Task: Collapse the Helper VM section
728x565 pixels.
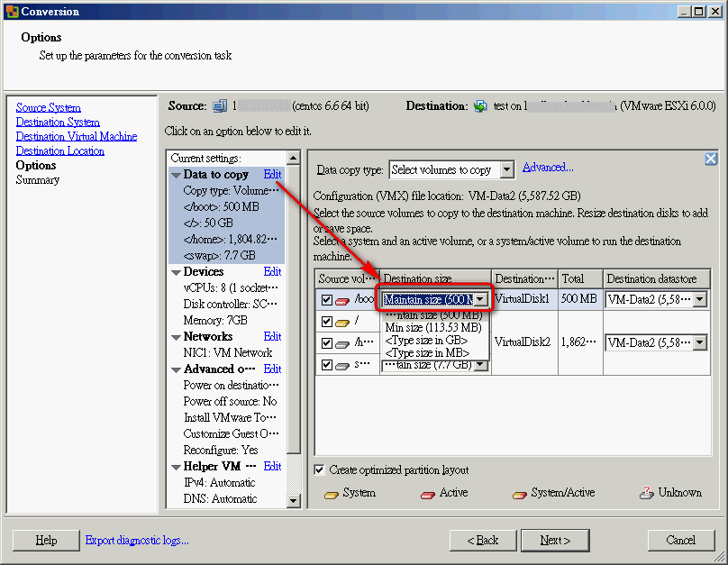Action: click(x=176, y=467)
